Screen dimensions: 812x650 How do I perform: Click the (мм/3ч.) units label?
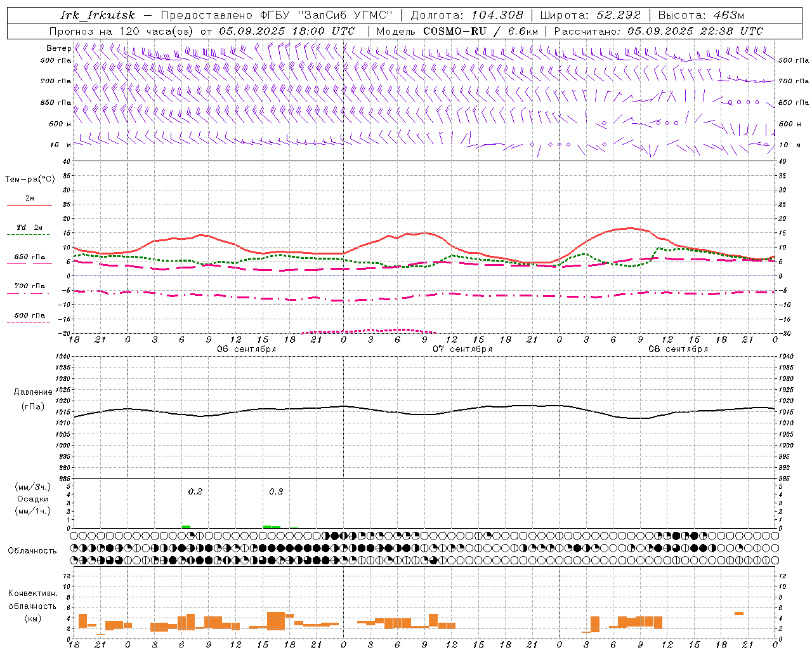pyautogui.click(x=32, y=487)
